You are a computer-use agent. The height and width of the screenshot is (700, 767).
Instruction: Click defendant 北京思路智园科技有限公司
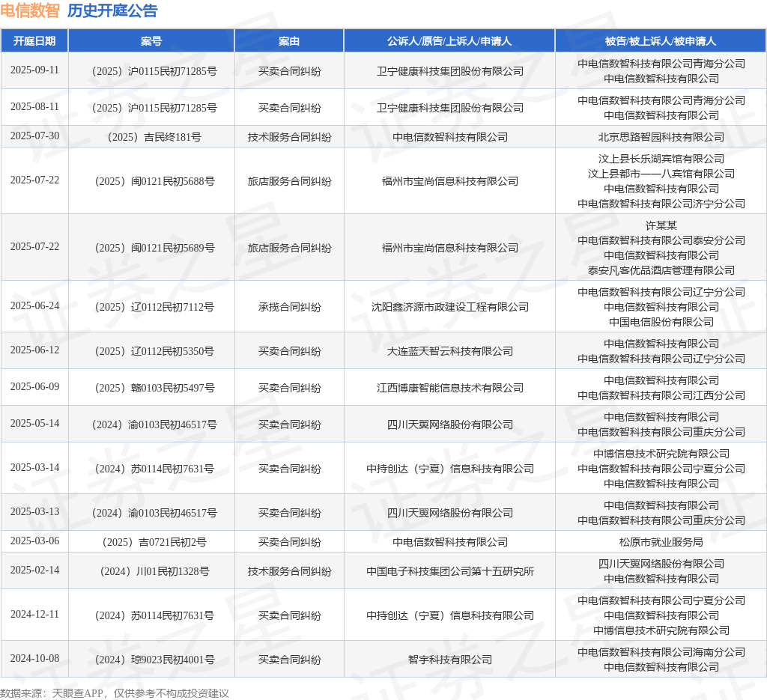pyautogui.click(x=661, y=137)
